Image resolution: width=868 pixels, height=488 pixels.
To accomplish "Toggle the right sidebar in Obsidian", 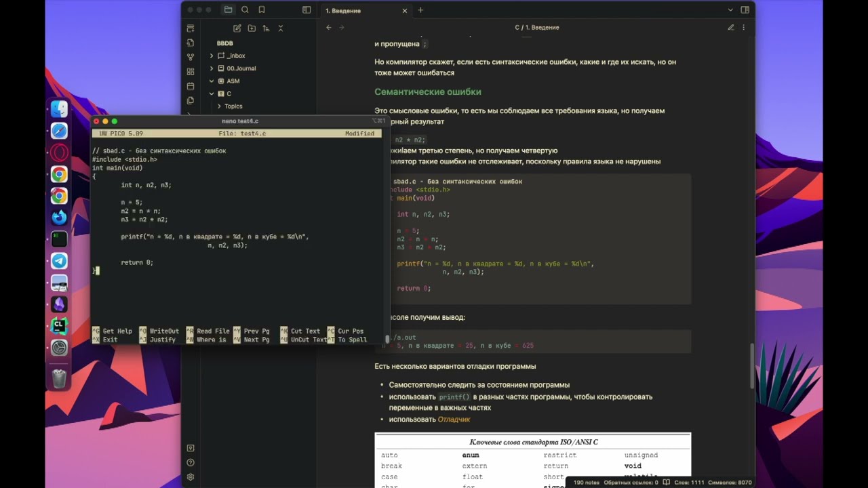I will click(745, 10).
